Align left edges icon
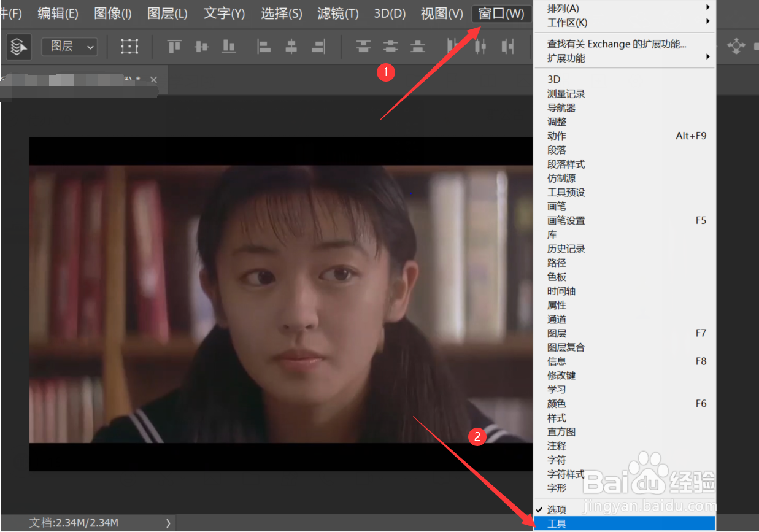This screenshot has height=532, width=759. pyautogui.click(x=264, y=46)
